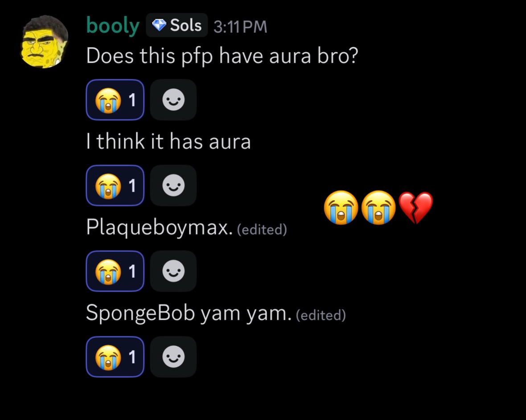Click the second large crying emoji overlay

pyautogui.click(x=378, y=208)
